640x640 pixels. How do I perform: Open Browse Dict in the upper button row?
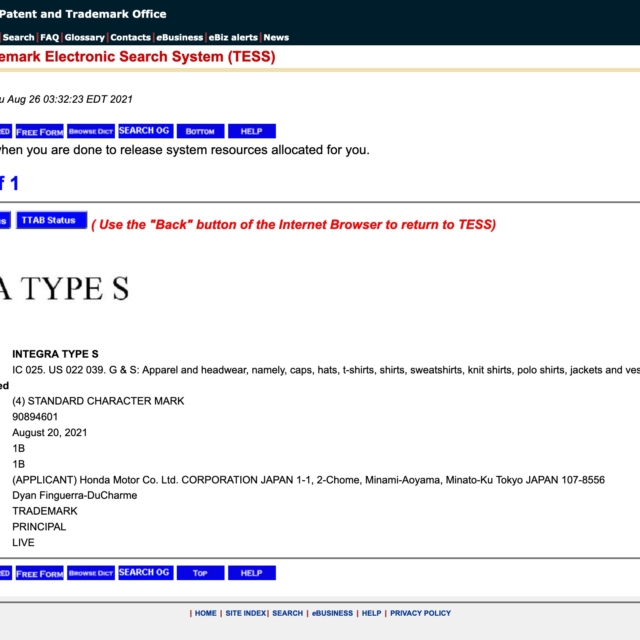point(90,131)
